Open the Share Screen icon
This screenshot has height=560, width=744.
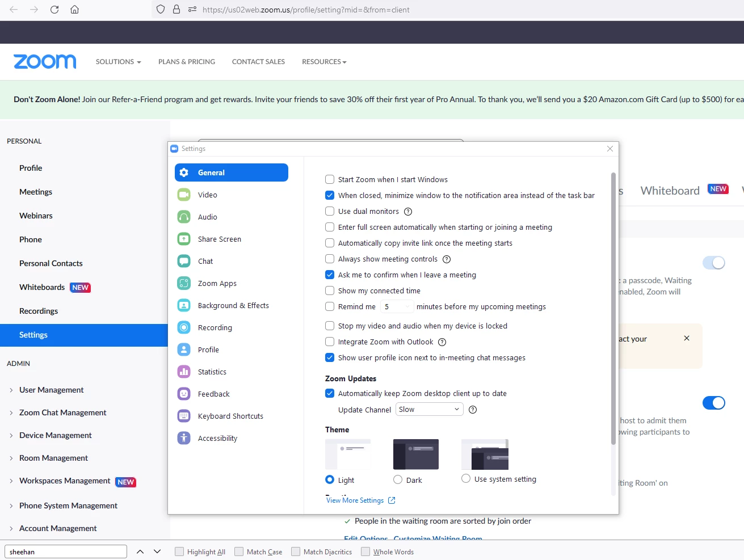tap(184, 239)
